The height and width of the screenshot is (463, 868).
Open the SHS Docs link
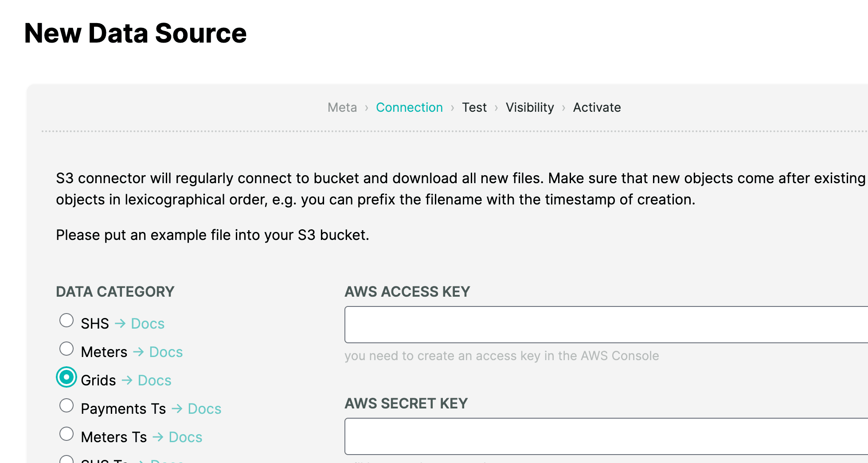point(147,323)
